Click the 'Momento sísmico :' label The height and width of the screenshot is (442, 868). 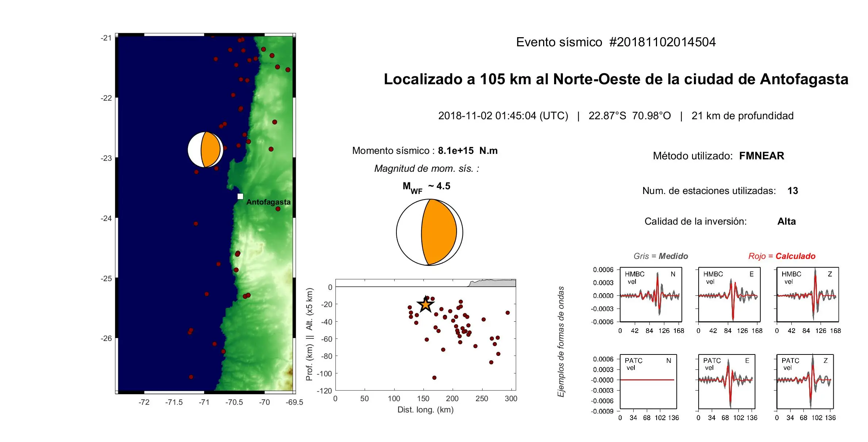point(393,151)
